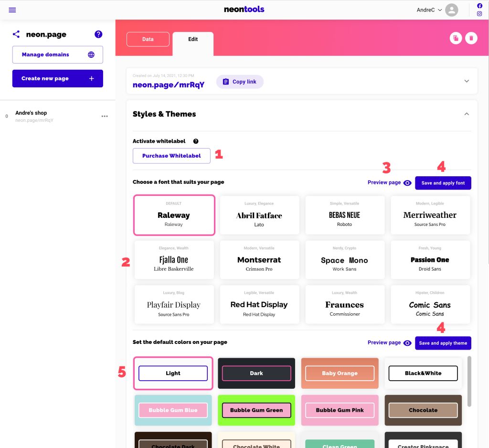
Task: Click the neontools logo
Action: click(244, 10)
